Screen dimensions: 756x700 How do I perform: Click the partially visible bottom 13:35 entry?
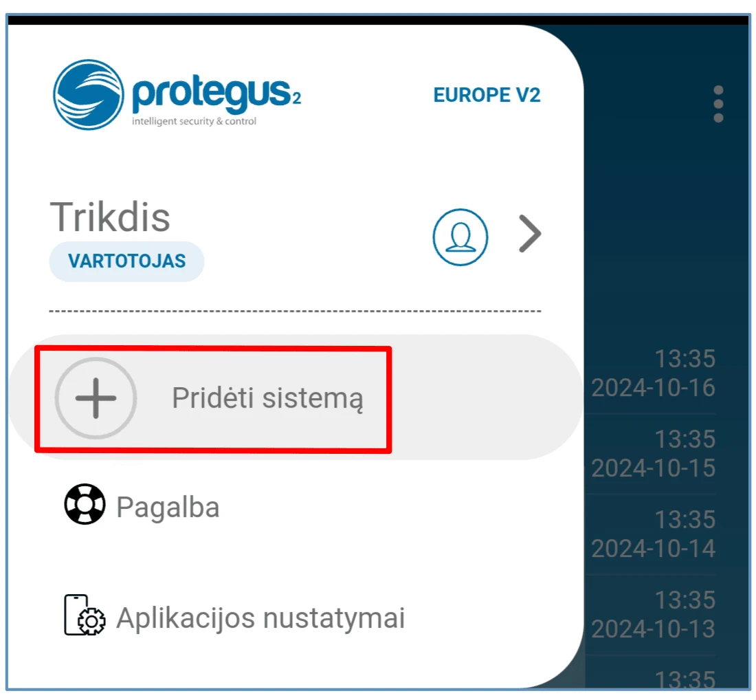[x=685, y=679]
